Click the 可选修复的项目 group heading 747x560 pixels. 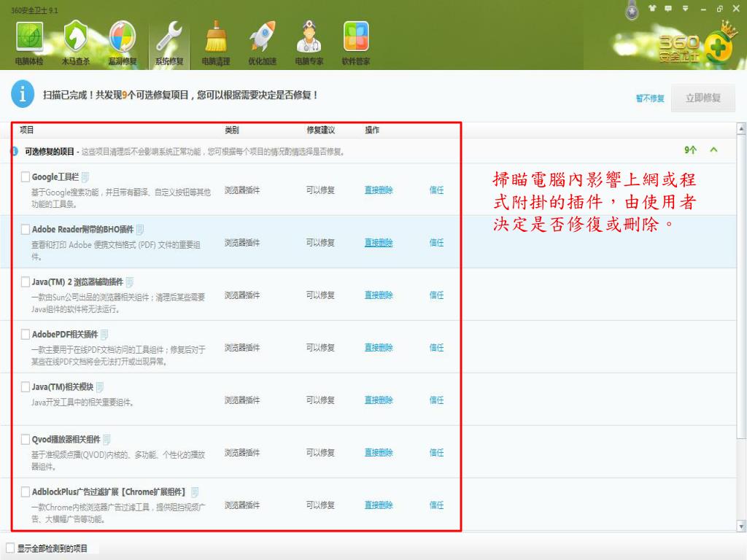point(50,152)
